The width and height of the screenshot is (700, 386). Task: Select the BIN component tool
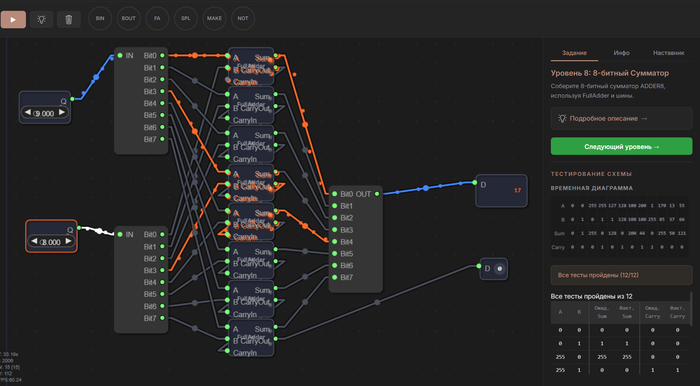(x=100, y=18)
